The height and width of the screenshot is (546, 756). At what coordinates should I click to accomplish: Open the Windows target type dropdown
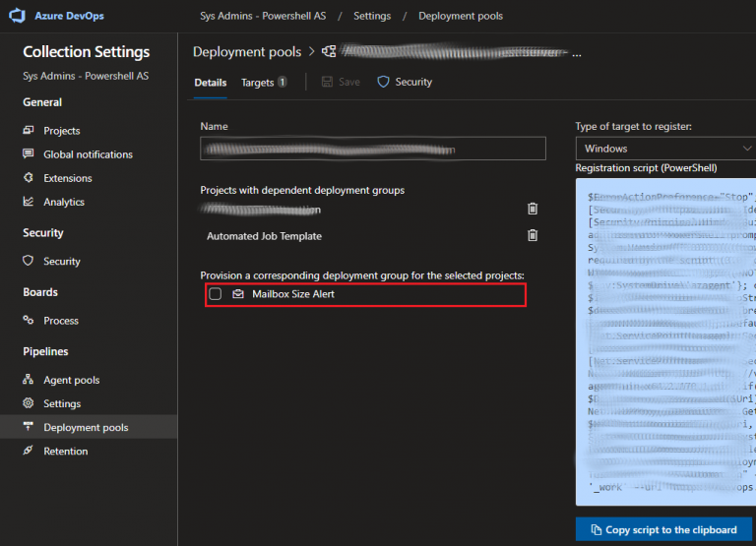point(665,149)
